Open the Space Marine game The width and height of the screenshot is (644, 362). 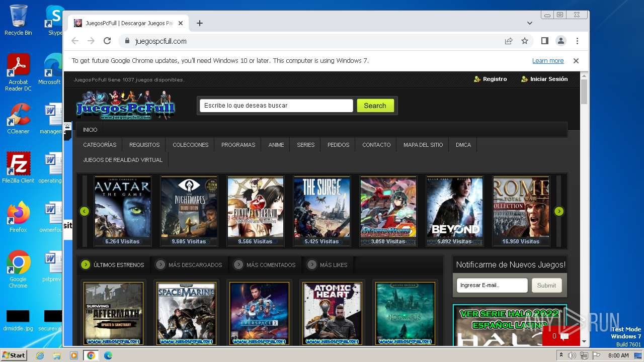tap(187, 313)
